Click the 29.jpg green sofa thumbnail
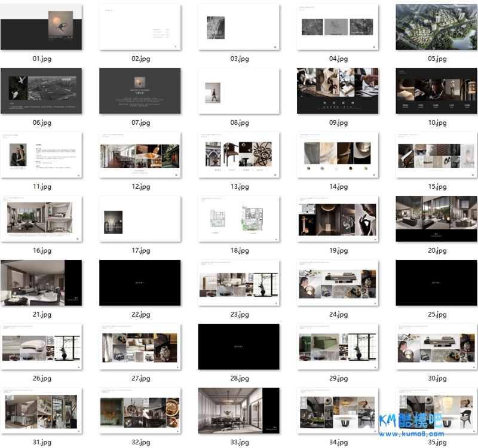 coord(338,346)
